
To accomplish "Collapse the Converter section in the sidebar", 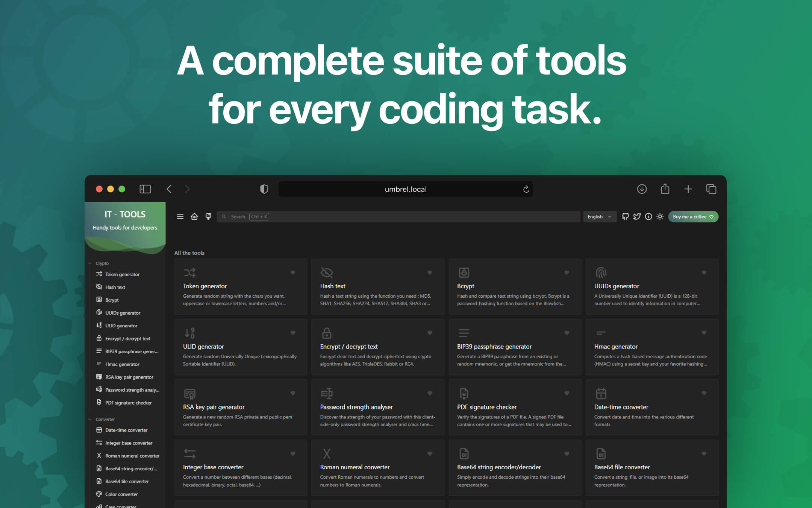I will (90, 419).
